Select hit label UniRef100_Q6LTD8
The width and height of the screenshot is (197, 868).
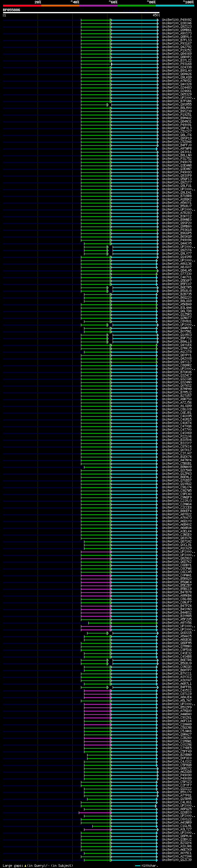177,311
